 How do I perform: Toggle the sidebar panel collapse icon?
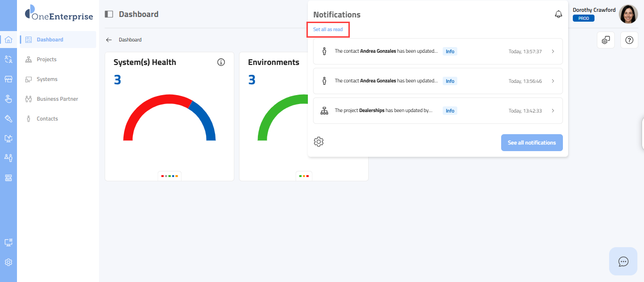pos(109,14)
